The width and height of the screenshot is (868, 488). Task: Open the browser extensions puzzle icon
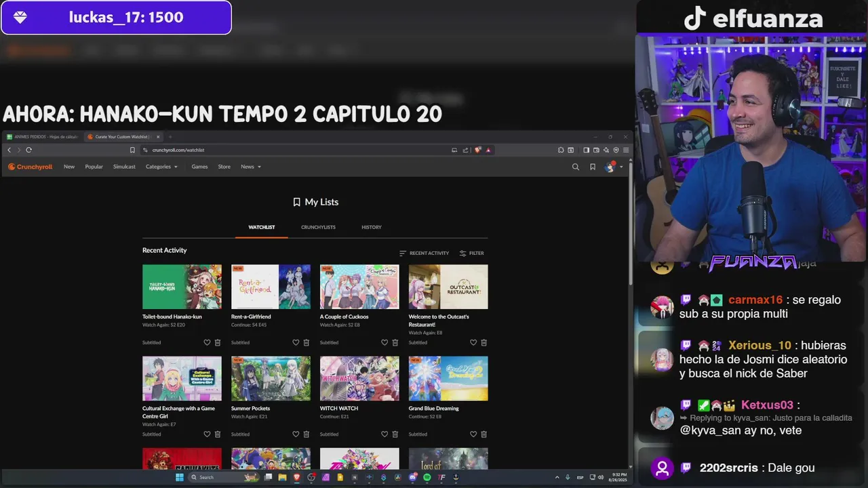pos(561,150)
